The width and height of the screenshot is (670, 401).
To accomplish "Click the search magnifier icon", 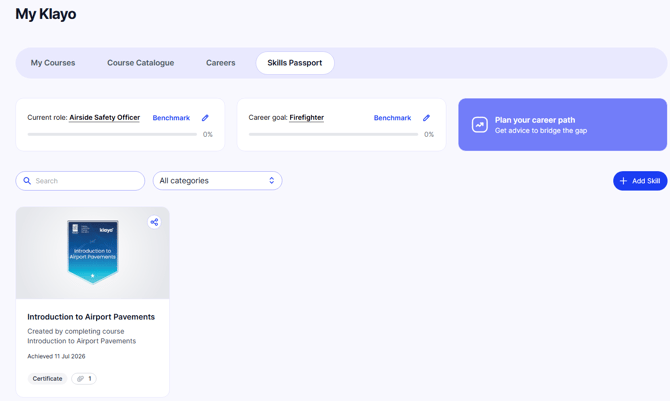I will pyautogui.click(x=27, y=181).
